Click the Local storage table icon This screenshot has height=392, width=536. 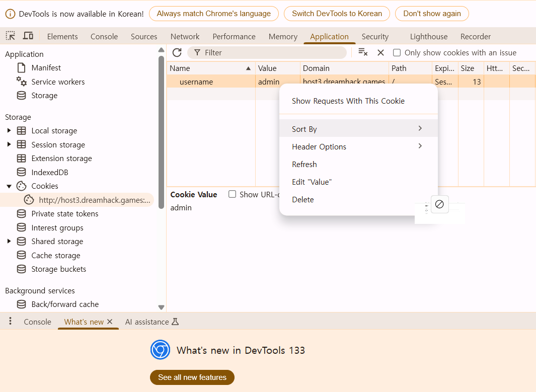tap(21, 130)
